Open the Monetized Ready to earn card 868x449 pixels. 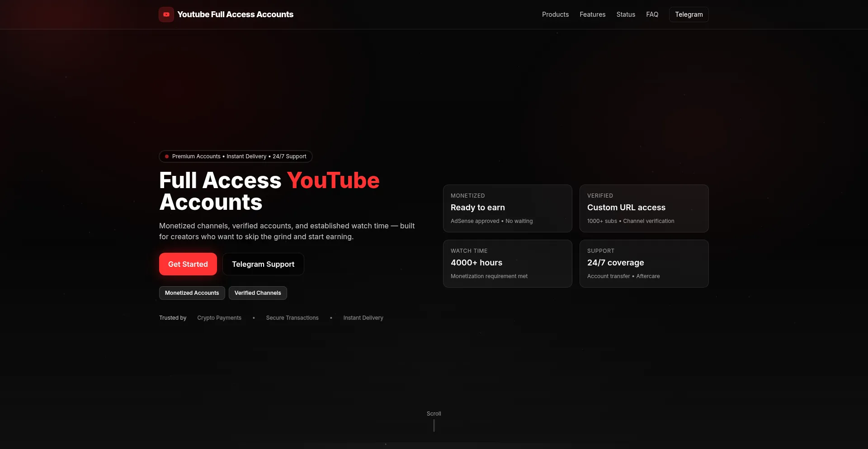tap(507, 208)
